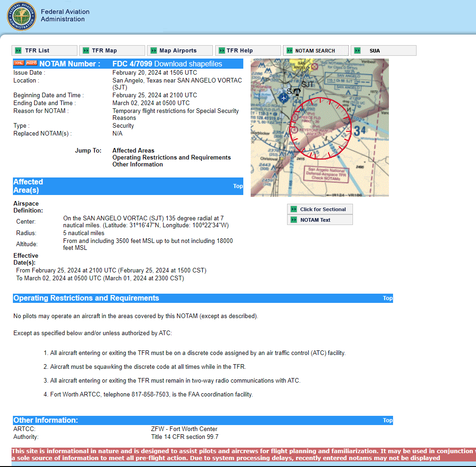476x467 pixels.
Task: Click the Jump To: label
Action: 88,151
